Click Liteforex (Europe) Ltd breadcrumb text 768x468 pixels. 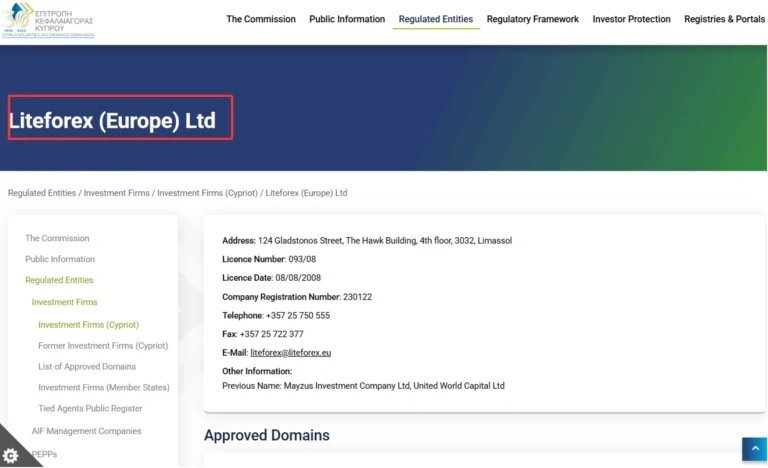(306, 193)
